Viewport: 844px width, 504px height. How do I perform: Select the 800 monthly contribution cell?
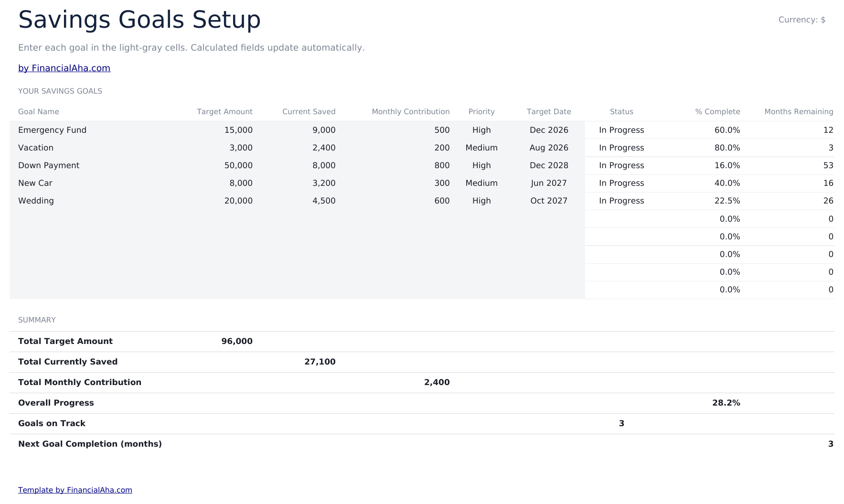442,165
